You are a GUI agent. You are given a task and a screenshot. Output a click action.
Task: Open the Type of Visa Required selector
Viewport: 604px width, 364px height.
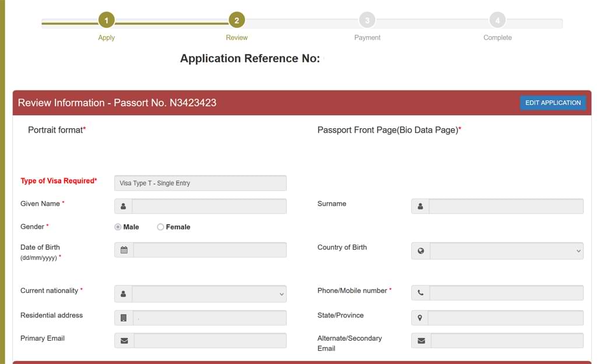[200, 183]
